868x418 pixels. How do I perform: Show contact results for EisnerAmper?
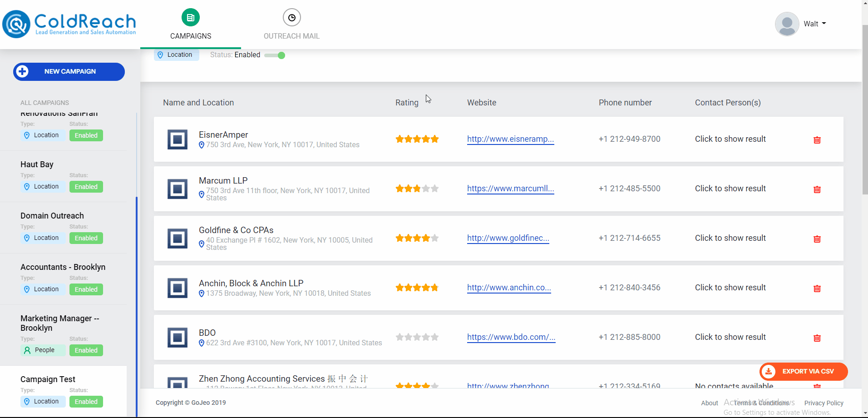730,139
